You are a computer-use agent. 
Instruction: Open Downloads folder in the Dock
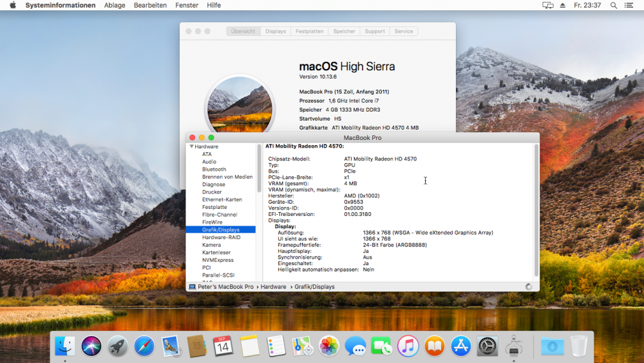tap(553, 346)
